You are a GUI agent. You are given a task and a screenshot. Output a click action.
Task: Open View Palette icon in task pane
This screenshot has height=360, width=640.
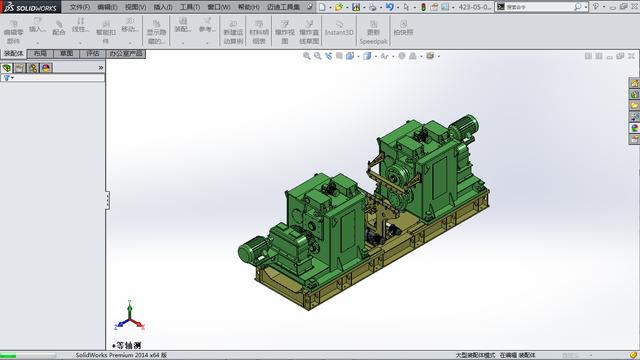(634, 117)
